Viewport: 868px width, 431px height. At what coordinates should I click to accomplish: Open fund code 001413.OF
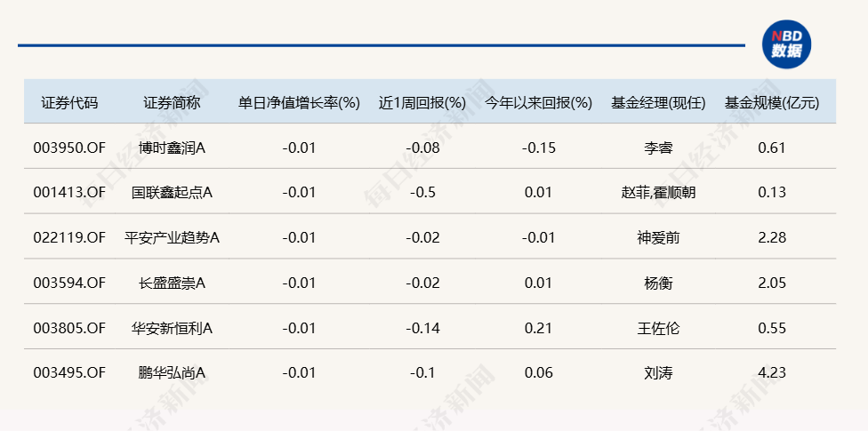pyautogui.click(x=69, y=193)
